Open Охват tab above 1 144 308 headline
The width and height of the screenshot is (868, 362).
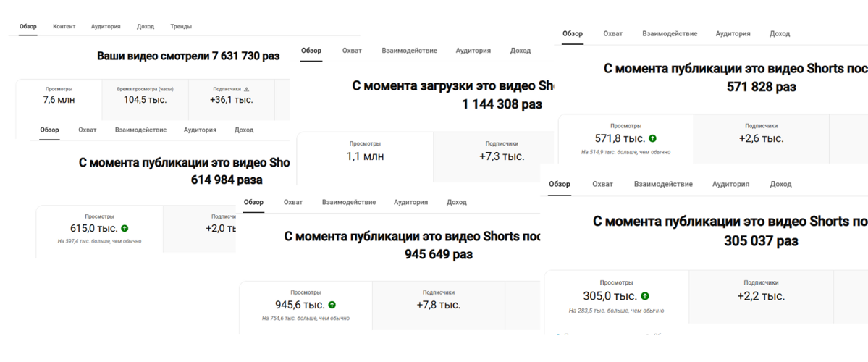(352, 51)
